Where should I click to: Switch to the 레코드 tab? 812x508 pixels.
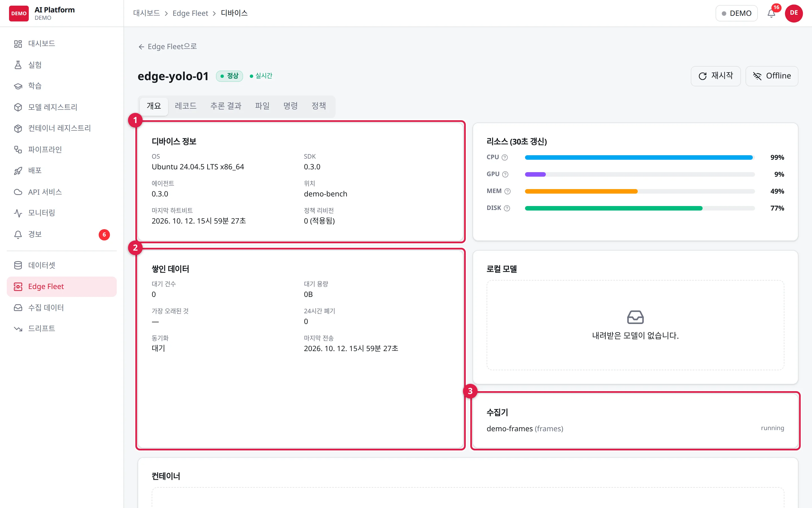click(186, 106)
